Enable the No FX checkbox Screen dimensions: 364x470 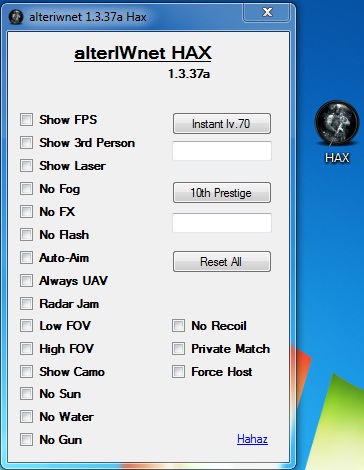point(26,212)
